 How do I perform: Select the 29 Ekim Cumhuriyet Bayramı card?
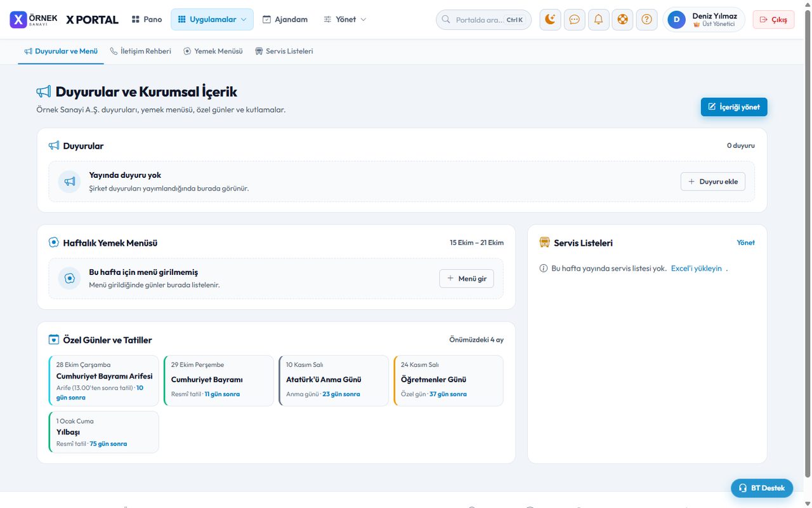click(x=218, y=380)
